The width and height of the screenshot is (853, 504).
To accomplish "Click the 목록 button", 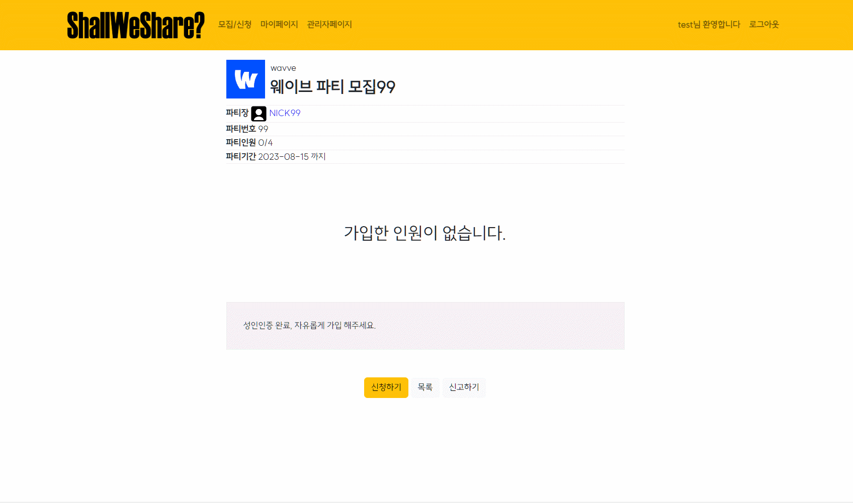I will coord(425,387).
